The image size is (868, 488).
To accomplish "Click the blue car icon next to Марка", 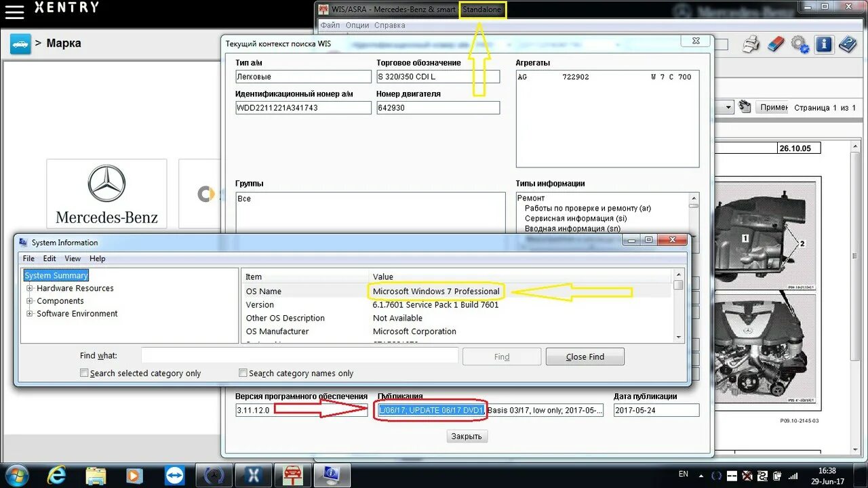I will (x=20, y=43).
